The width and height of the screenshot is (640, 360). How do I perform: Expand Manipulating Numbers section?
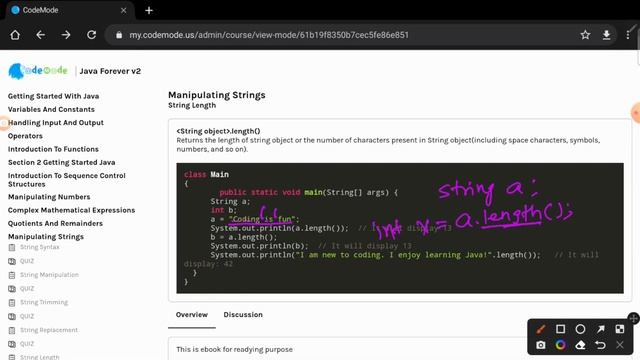[x=49, y=197]
